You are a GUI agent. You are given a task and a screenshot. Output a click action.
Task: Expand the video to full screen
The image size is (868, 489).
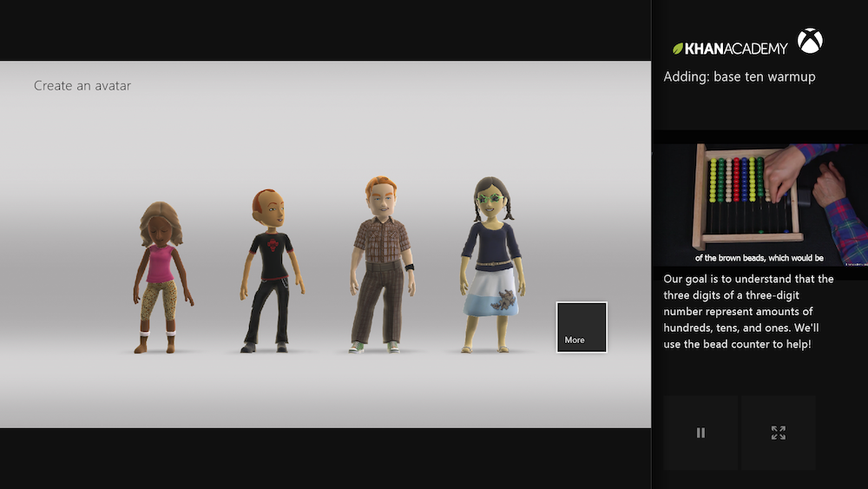(x=779, y=433)
